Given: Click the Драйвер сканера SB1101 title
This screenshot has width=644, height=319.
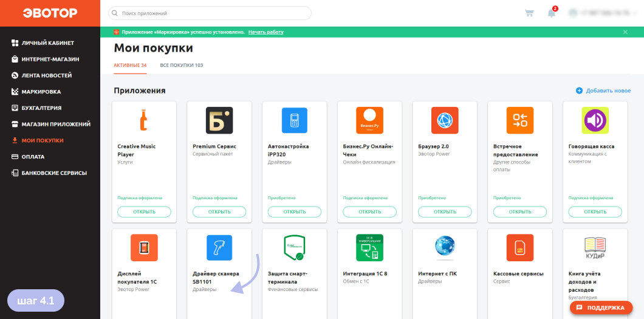Looking at the screenshot, I should pos(216,278).
